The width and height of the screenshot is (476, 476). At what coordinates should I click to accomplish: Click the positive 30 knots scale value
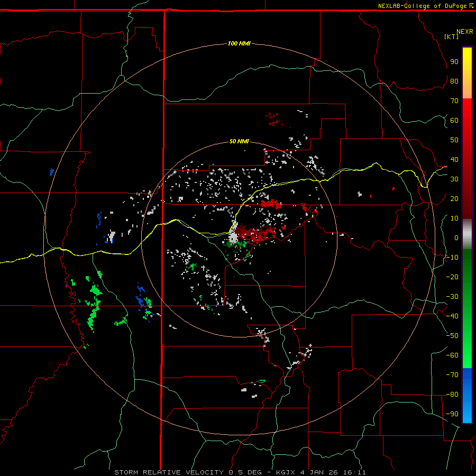click(454, 179)
